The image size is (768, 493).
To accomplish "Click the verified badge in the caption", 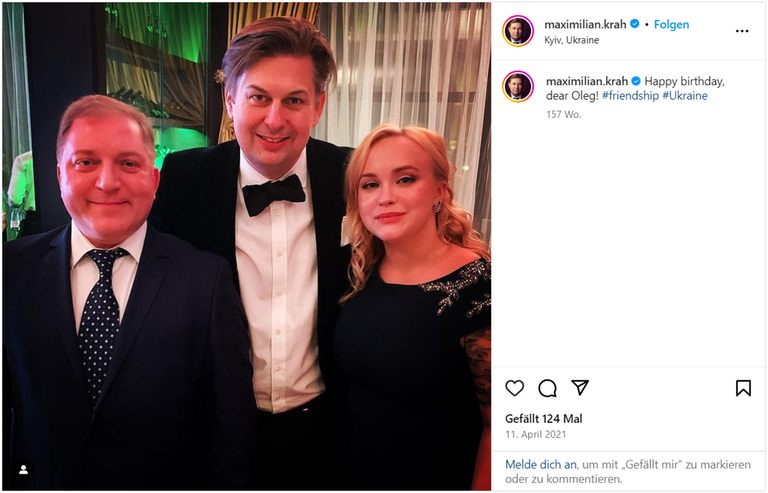I will 636,80.
